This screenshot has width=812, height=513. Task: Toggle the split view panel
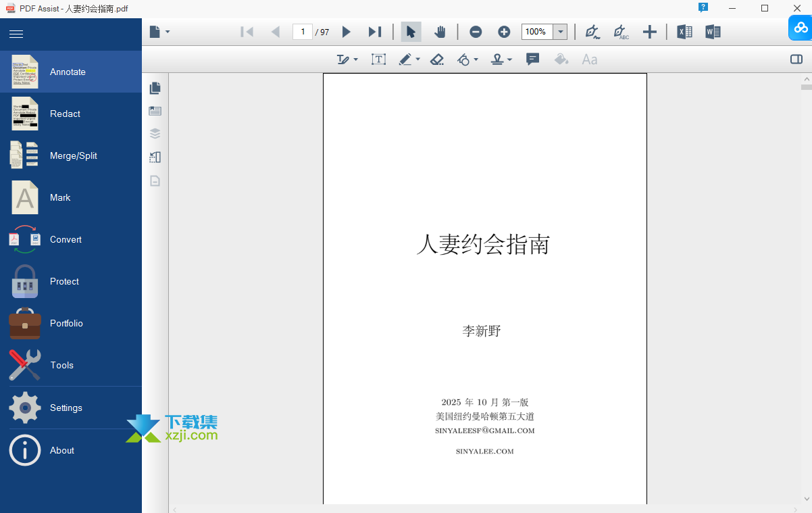[797, 59]
